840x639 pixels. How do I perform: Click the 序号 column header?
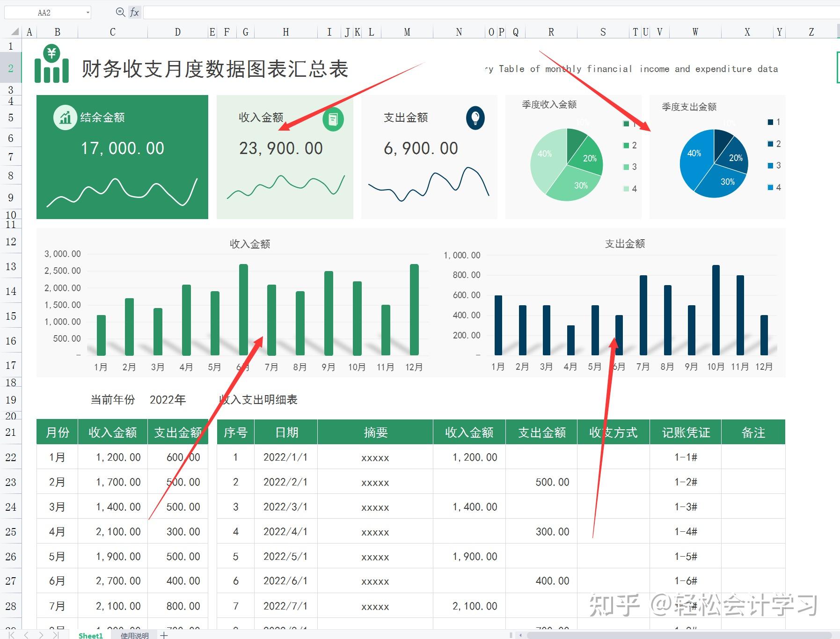tap(235, 432)
